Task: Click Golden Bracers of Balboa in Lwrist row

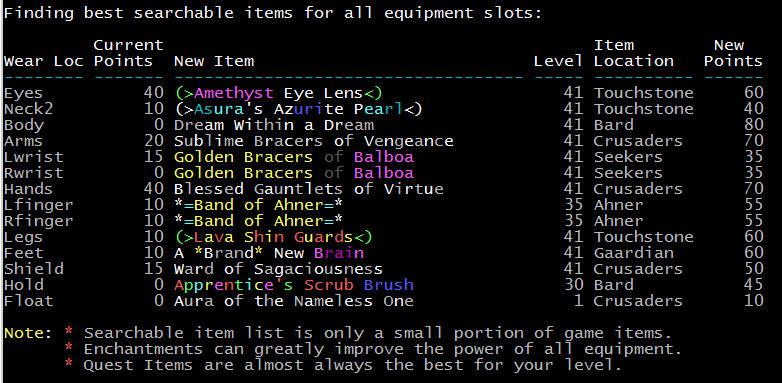Action: (294, 157)
